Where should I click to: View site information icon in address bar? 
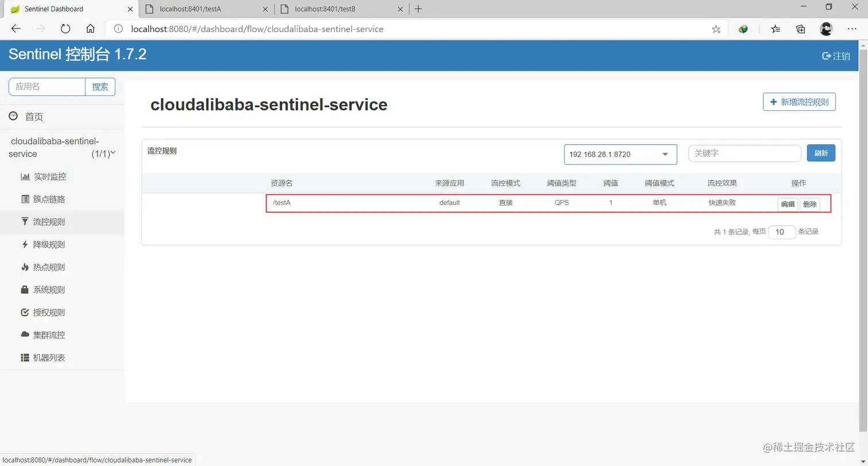coord(118,29)
